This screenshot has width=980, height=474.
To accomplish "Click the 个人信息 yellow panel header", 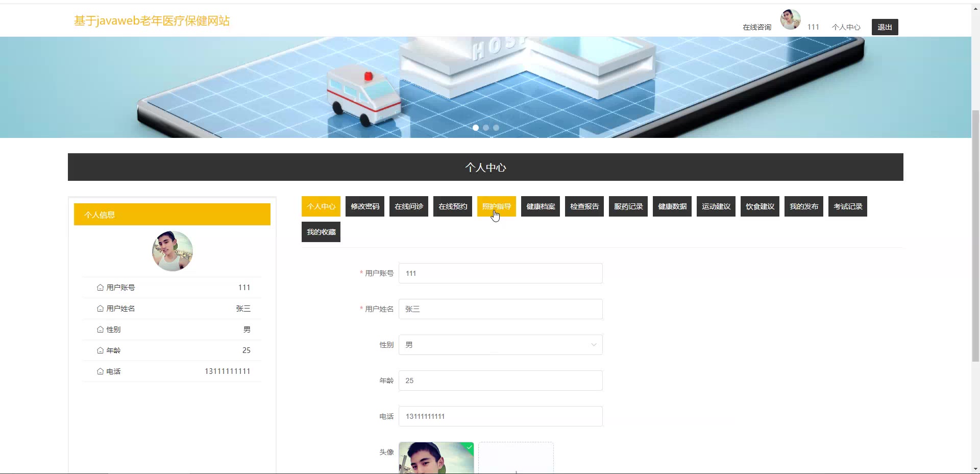I will click(172, 215).
